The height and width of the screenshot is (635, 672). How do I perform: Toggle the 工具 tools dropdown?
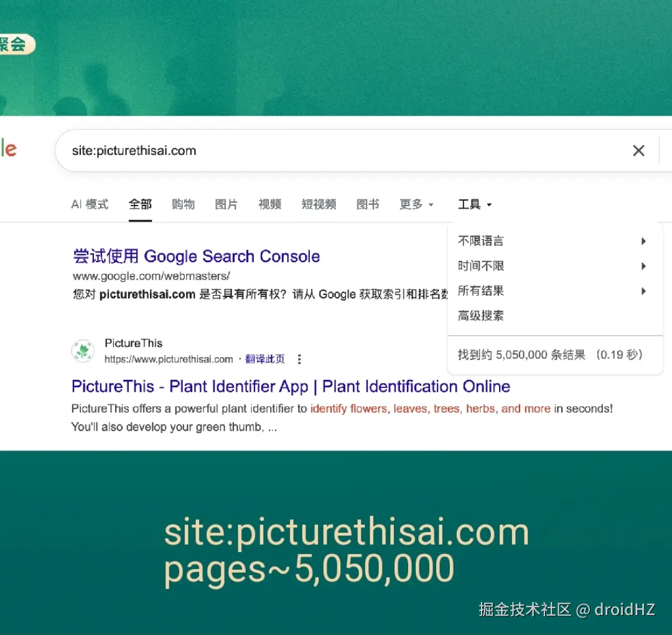pos(474,204)
